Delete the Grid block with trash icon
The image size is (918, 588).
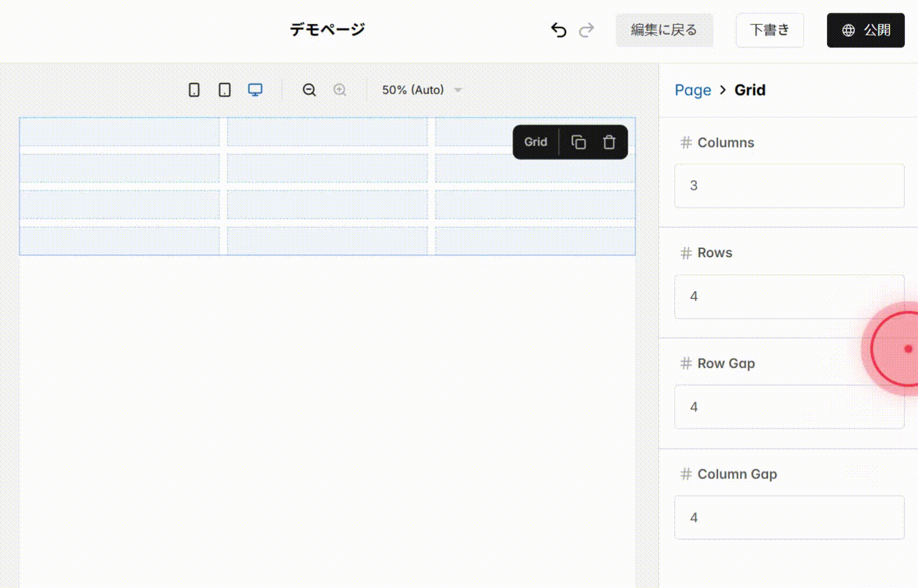pos(609,141)
